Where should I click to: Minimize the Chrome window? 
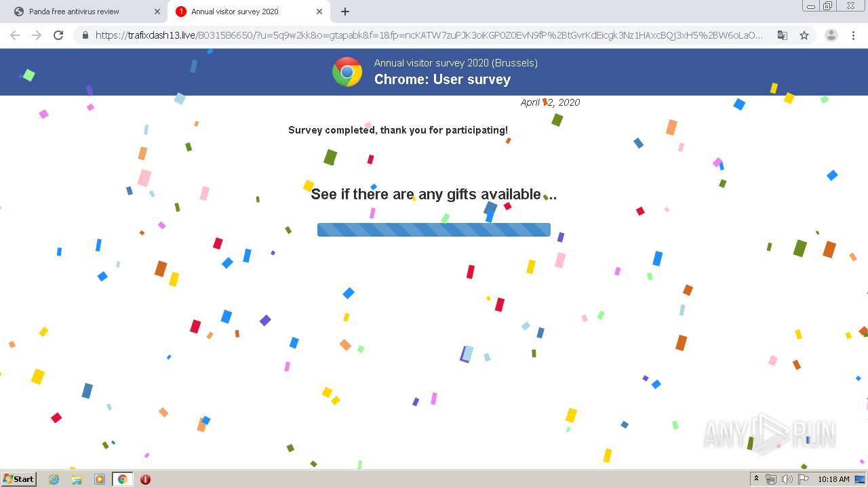pos(810,6)
